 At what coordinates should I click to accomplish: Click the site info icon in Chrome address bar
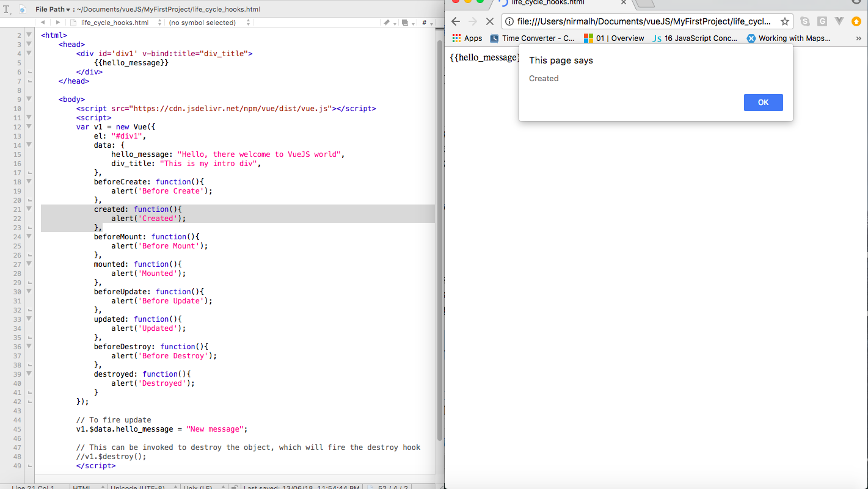click(x=510, y=21)
